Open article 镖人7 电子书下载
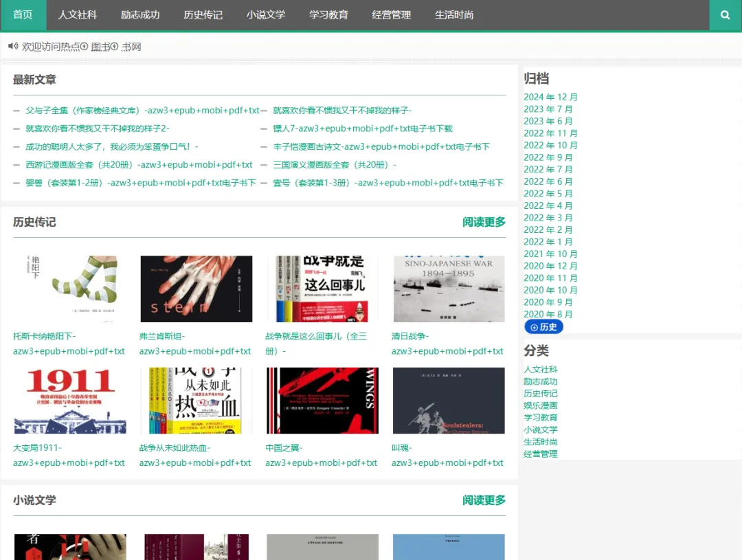This screenshot has width=742, height=560. [x=363, y=128]
